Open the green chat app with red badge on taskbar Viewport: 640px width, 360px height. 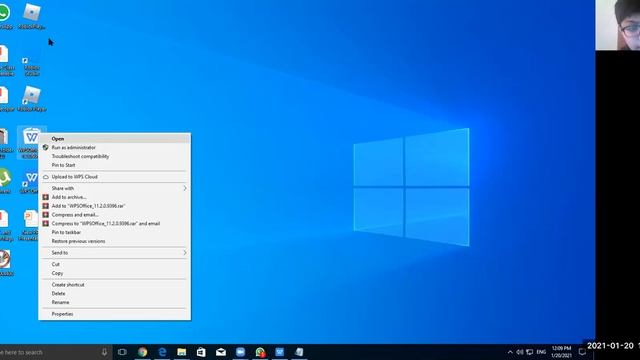click(260, 352)
